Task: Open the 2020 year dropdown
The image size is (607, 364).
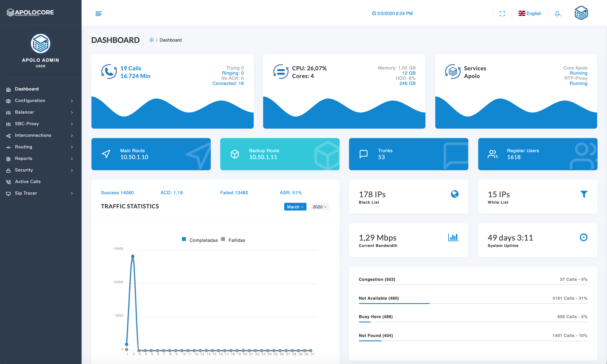Action: click(319, 207)
